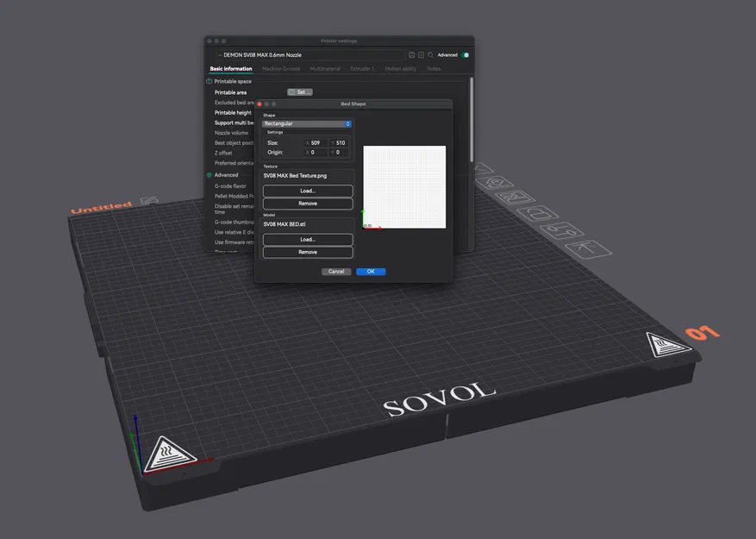Click the auto-orient icon on plate toolbar
Image resolution: width=756 pixels, height=539 pixels.
coord(495,183)
